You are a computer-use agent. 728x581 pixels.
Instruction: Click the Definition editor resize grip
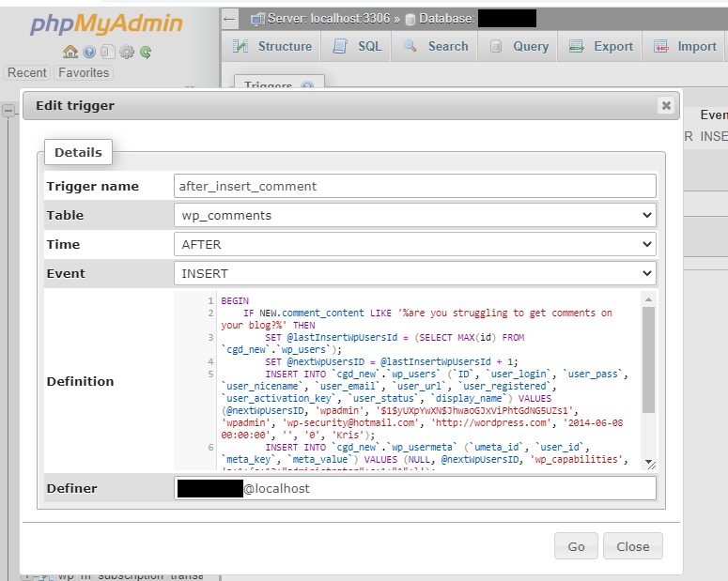pyautogui.click(x=652, y=465)
